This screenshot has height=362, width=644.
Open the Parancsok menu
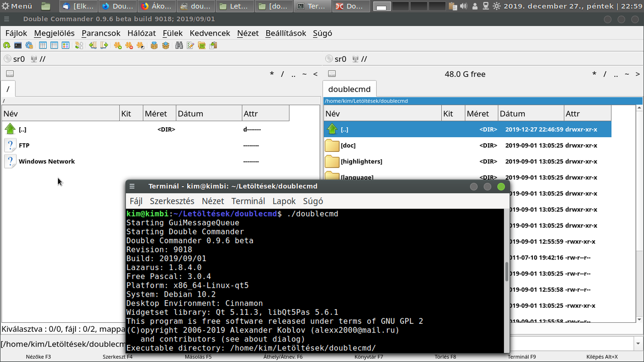pos(101,33)
